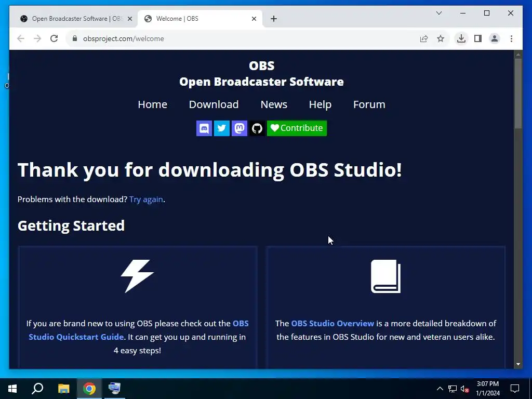Click the page vertical scrollbar thumb
The width and height of the screenshot is (532, 399).
pyautogui.click(x=518, y=94)
